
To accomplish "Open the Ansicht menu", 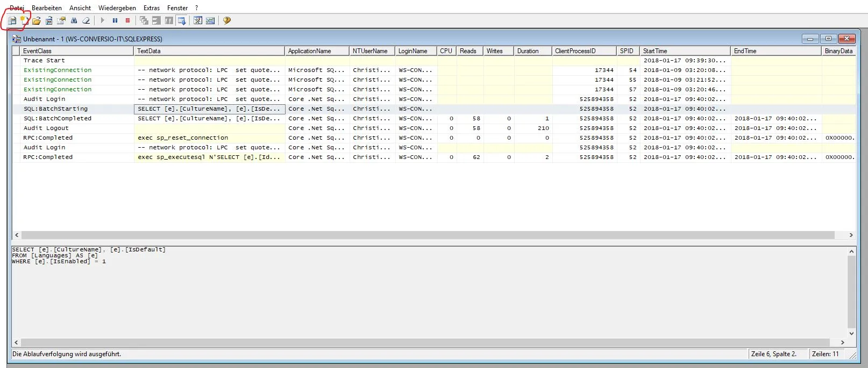I will point(80,8).
